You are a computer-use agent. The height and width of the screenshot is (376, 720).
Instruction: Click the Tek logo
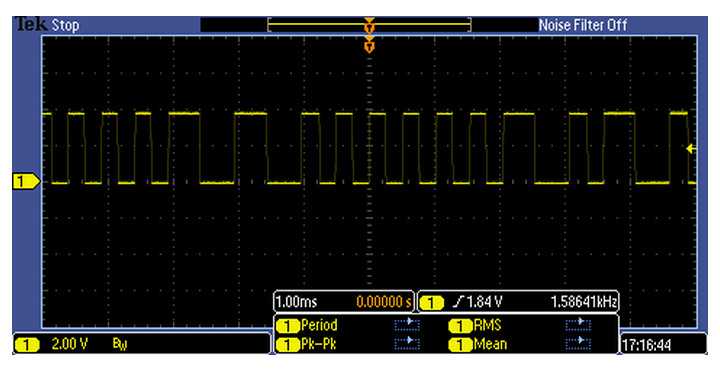[30, 25]
